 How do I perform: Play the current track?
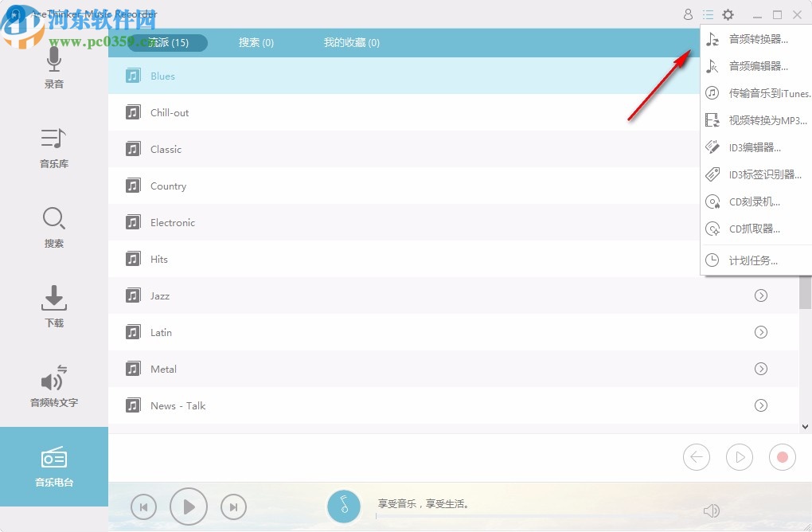pos(189,506)
